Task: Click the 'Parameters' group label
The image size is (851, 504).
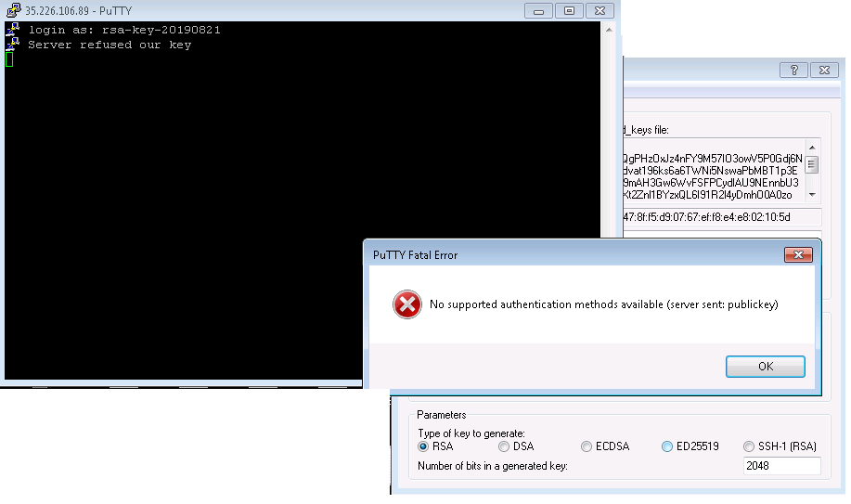Action: pos(441,415)
